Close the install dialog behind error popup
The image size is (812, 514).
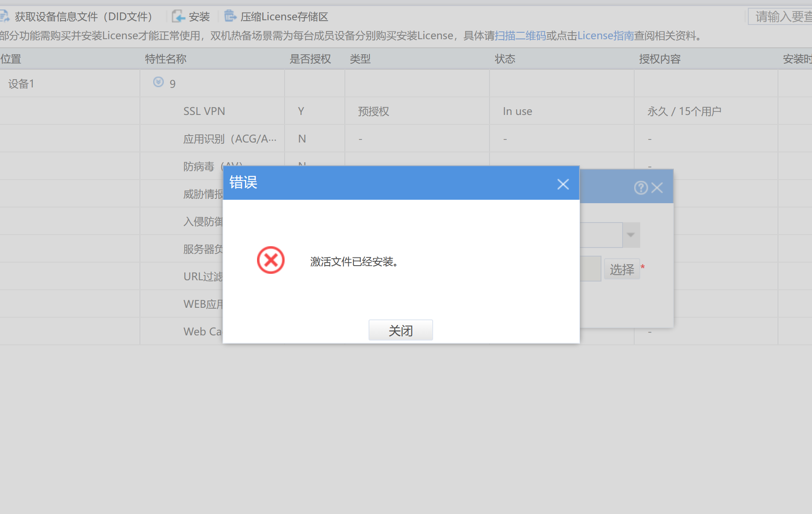coord(657,188)
